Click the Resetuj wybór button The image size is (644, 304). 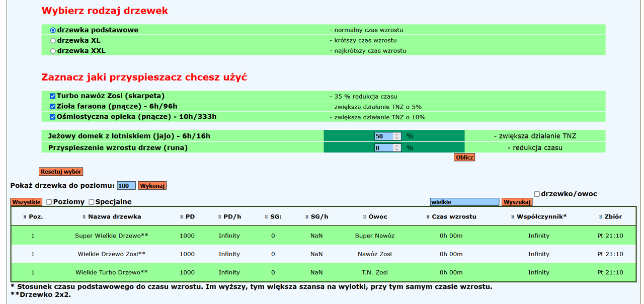tap(61, 172)
